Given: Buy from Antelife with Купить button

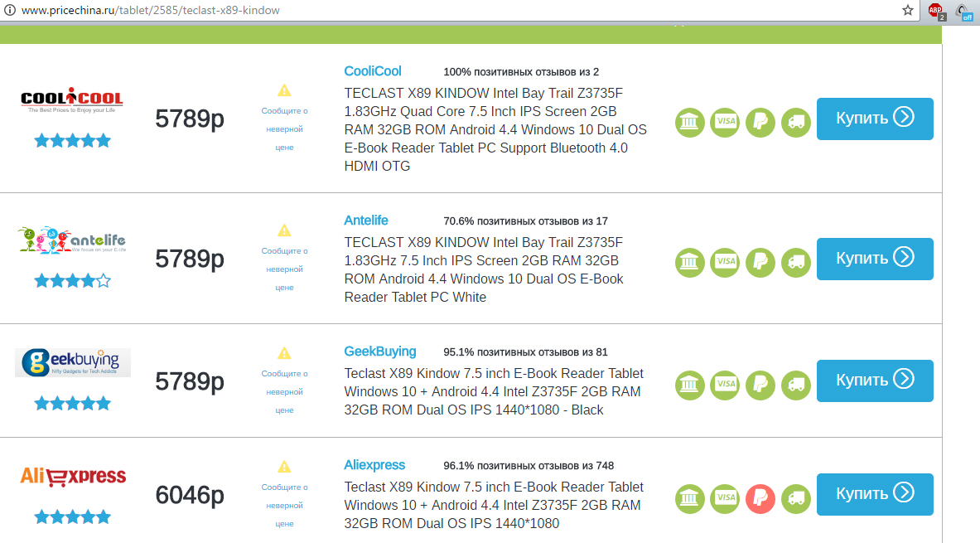Looking at the screenshot, I should coord(875,259).
